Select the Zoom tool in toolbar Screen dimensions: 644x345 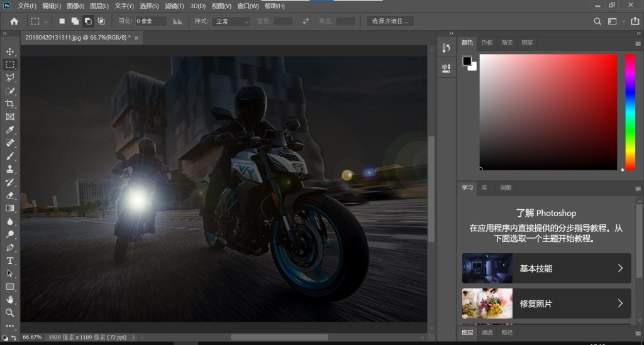[x=10, y=312]
